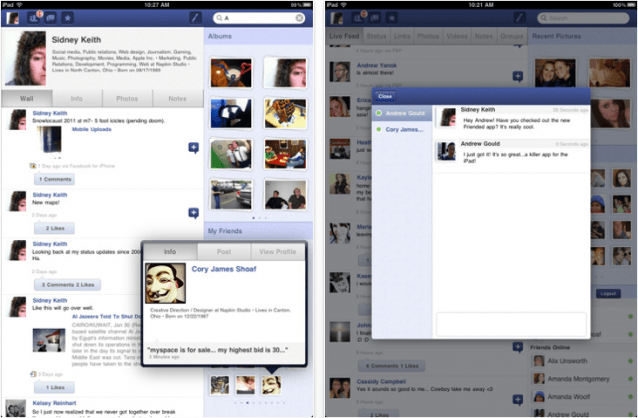Tap the pencil compose icon in left toolbar
The height and width of the screenshot is (418, 638).
[x=195, y=18]
